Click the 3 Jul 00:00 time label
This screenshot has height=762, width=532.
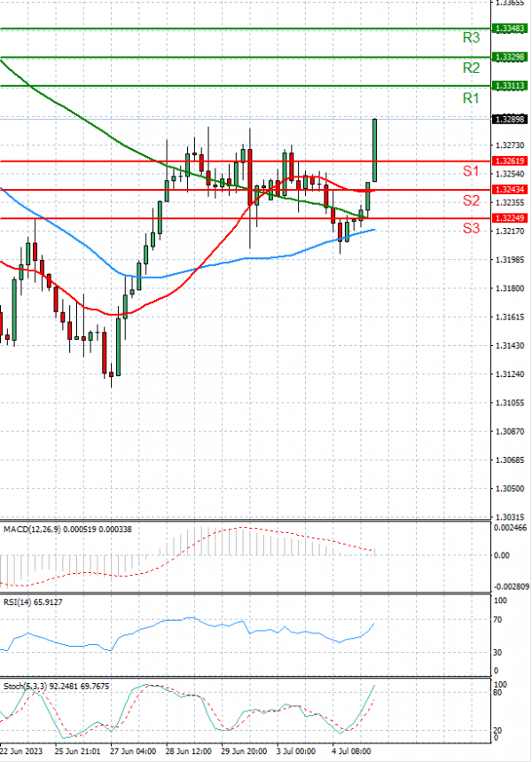(x=296, y=751)
